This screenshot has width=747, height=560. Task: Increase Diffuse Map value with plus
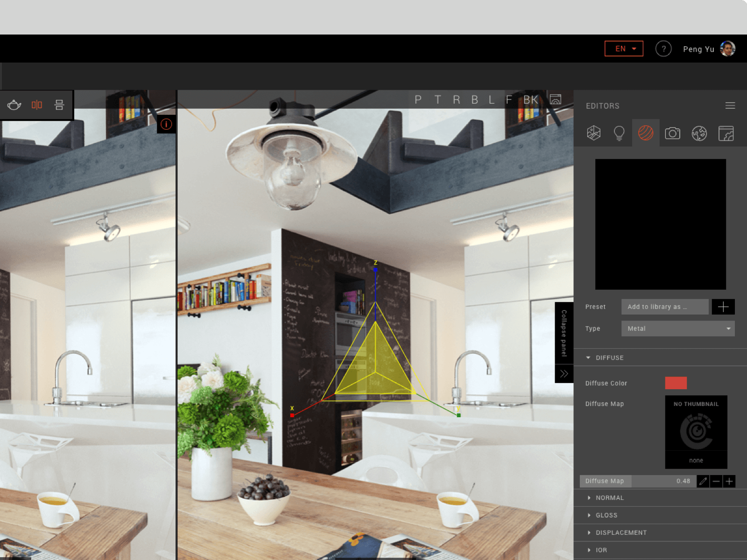[x=729, y=481]
